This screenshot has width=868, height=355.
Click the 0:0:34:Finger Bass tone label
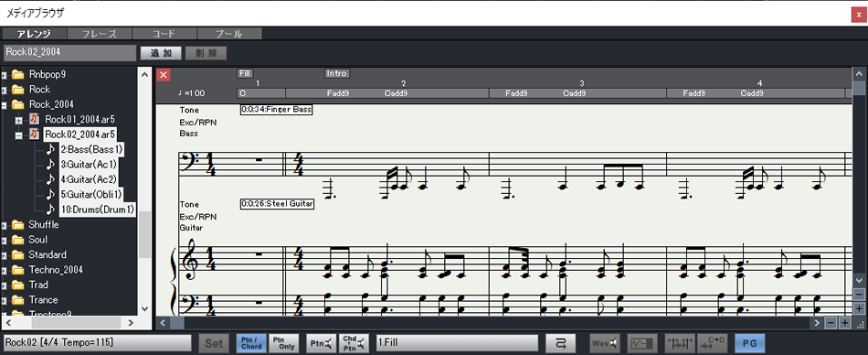pyautogui.click(x=277, y=110)
